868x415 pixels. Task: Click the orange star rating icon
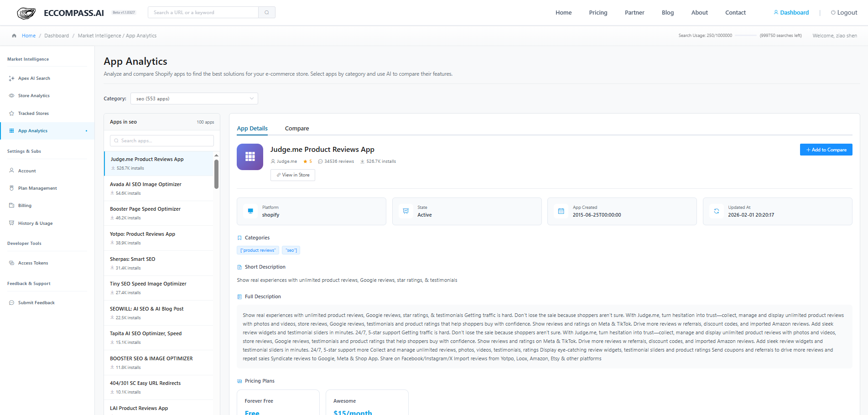[x=305, y=161]
